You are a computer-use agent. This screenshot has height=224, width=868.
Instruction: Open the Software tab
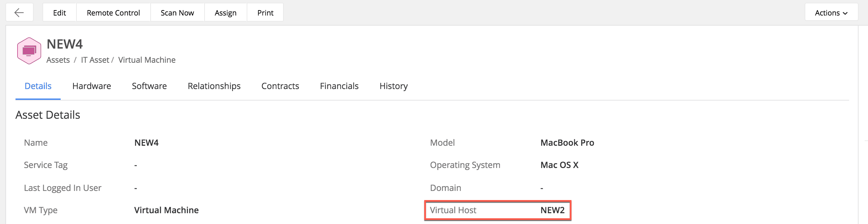(x=149, y=86)
